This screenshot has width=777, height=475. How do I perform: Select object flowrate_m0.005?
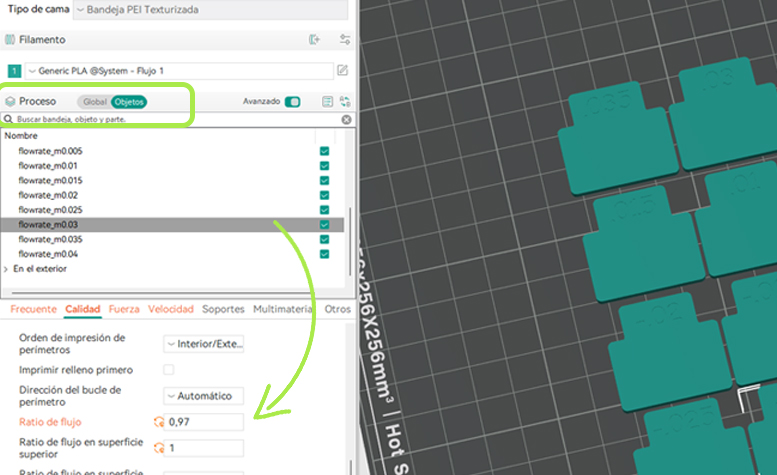pyautogui.click(x=50, y=151)
